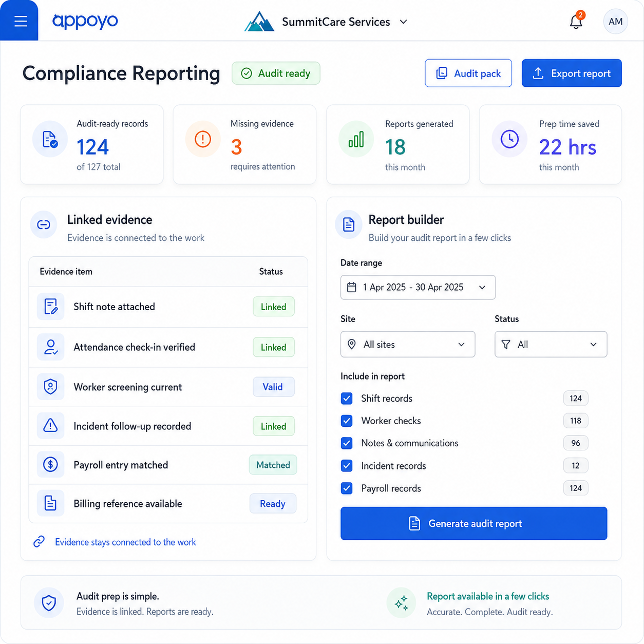Open the Audit pack button
This screenshot has height=644, width=644.
(468, 73)
